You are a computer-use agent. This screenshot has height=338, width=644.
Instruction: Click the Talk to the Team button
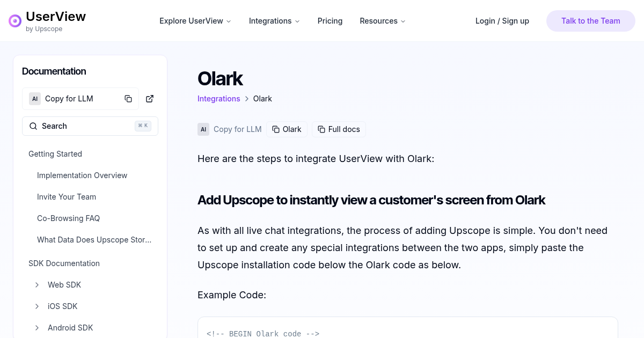591,21
